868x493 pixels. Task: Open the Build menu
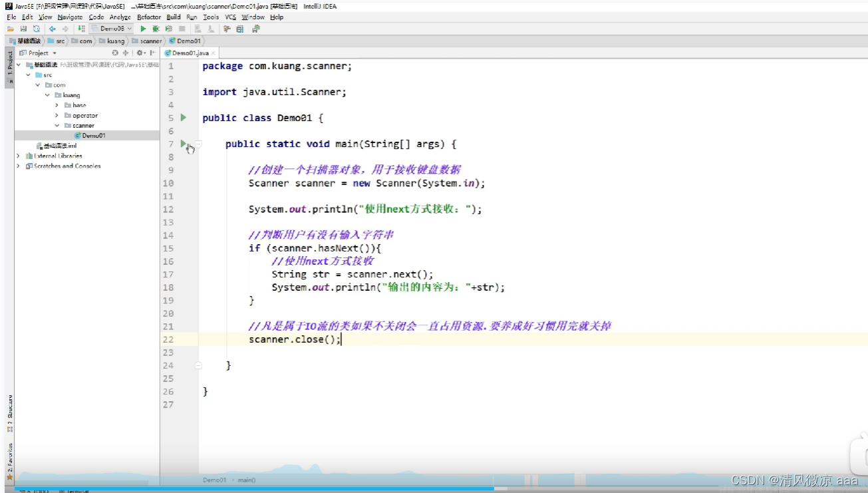(173, 17)
